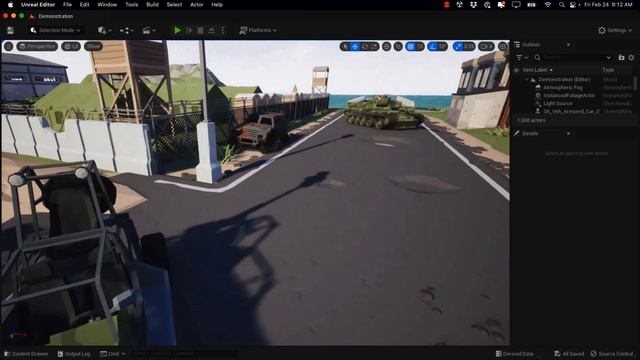The image size is (640, 360).
Task: Open play options three-dot menu
Action: 223,30
